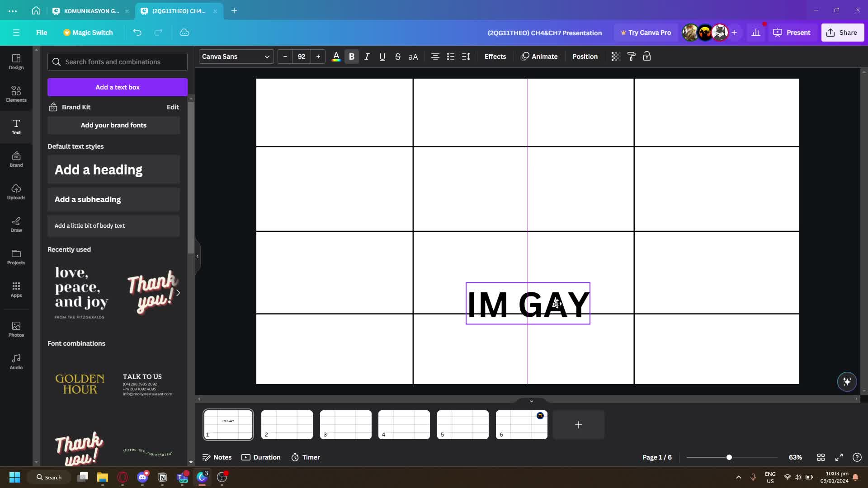Open the Brand panel
The image size is (868, 488).
coord(16,159)
